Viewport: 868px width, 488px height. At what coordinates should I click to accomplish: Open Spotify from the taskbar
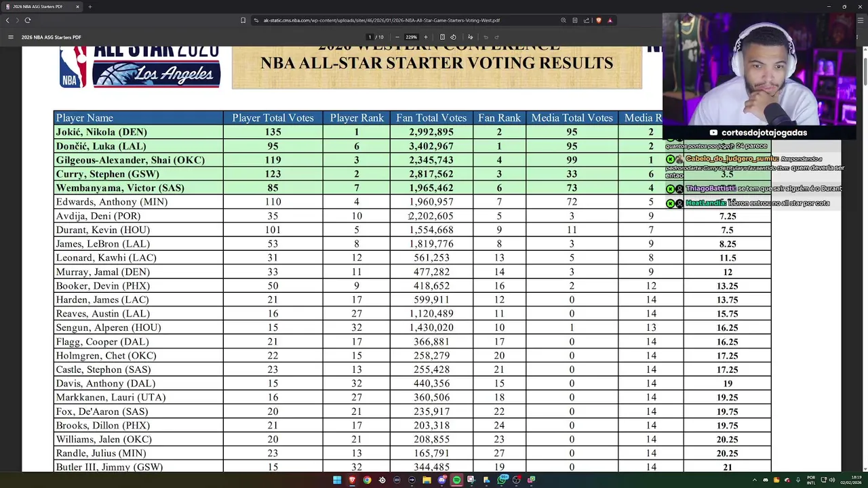(456, 480)
